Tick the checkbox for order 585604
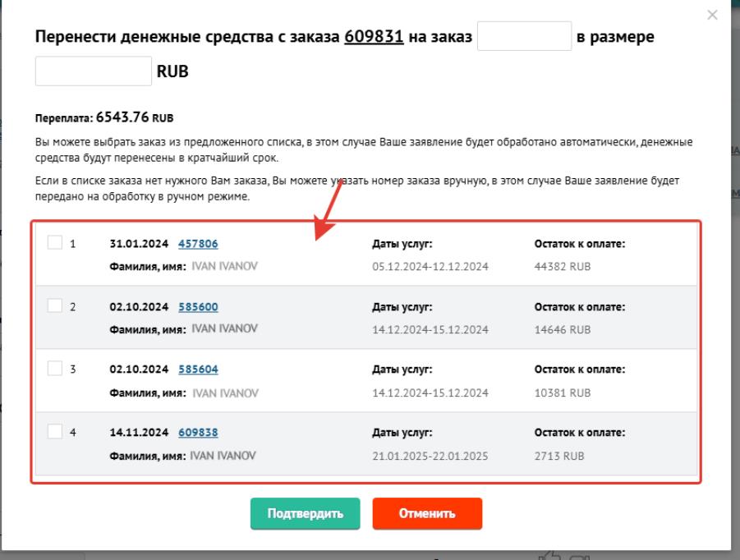 pyautogui.click(x=54, y=369)
